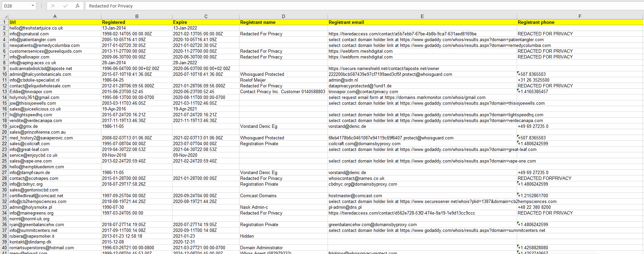
Task: Select cell vorstand@denic.de in row 19
Action: click(x=422, y=126)
